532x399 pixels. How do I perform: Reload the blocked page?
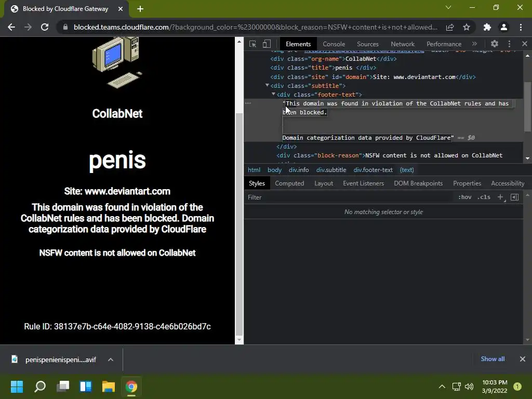point(45,27)
